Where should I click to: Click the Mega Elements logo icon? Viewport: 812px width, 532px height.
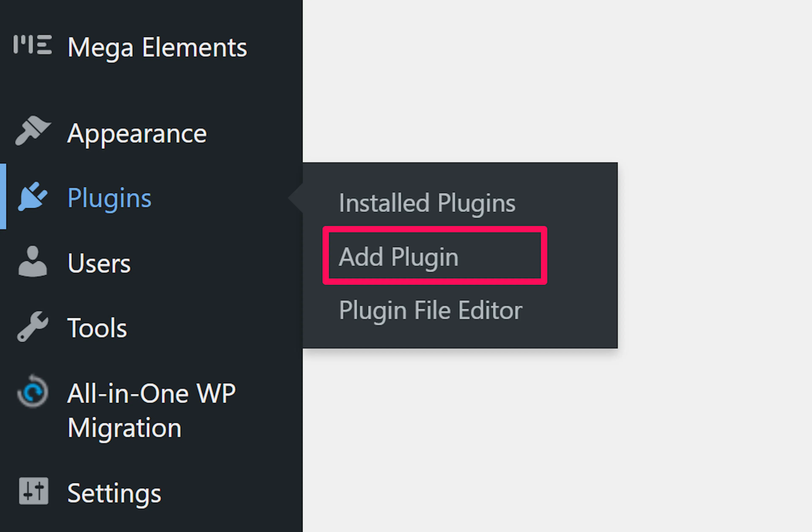point(32,45)
